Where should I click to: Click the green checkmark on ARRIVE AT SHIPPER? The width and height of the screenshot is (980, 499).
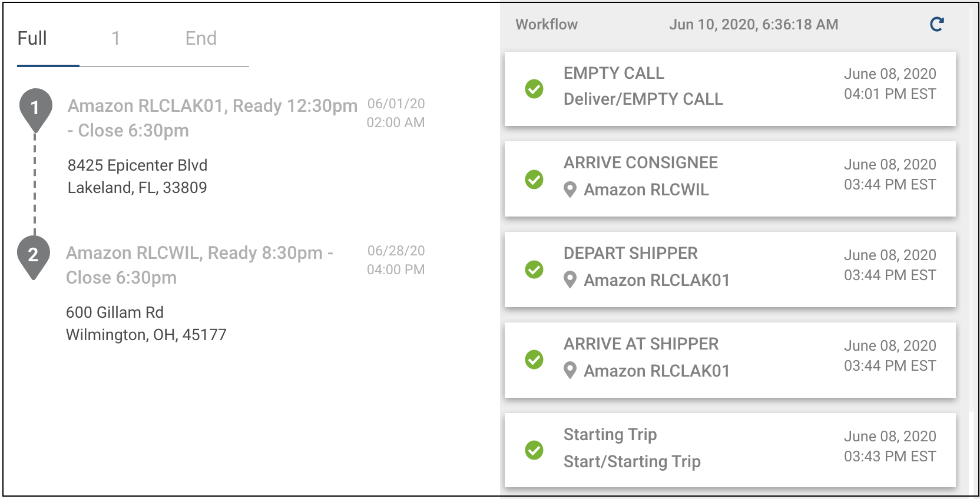[534, 360]
